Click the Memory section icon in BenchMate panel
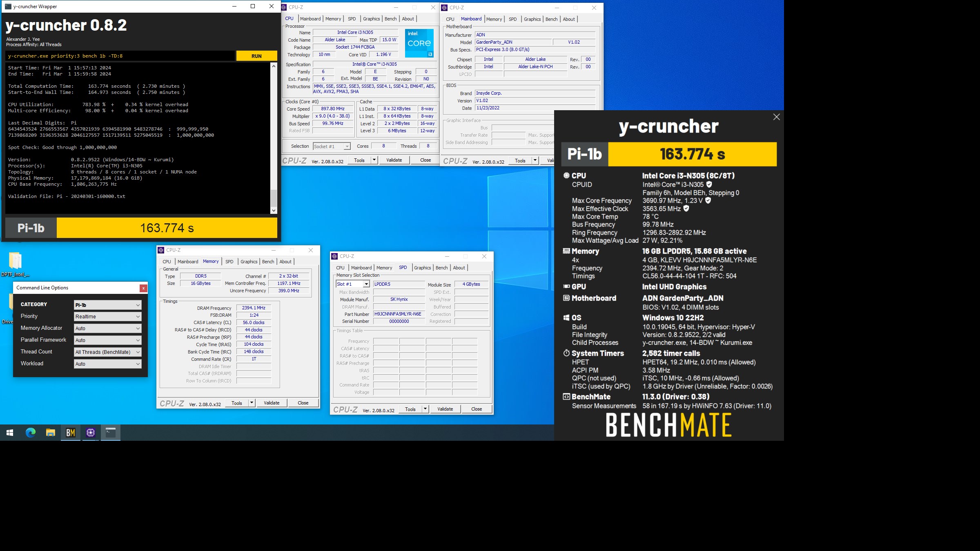980x551 pixels. (x=566, y=251)
